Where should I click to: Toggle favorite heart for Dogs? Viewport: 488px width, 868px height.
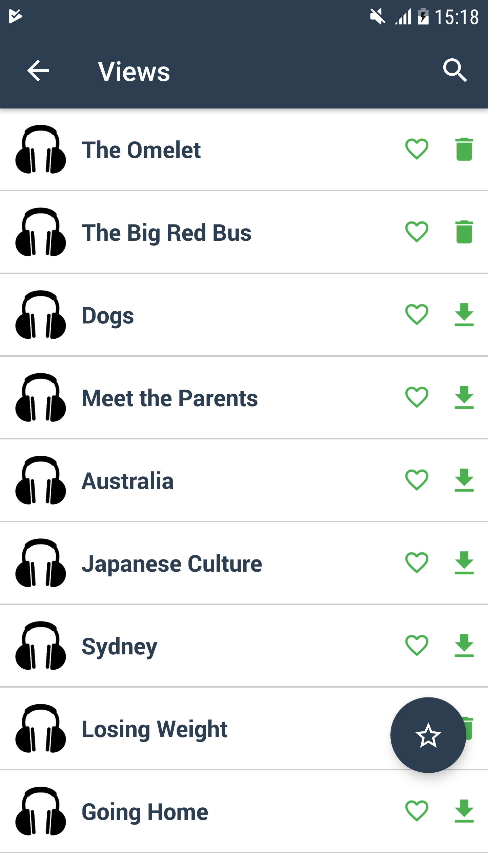click(416, 315)
